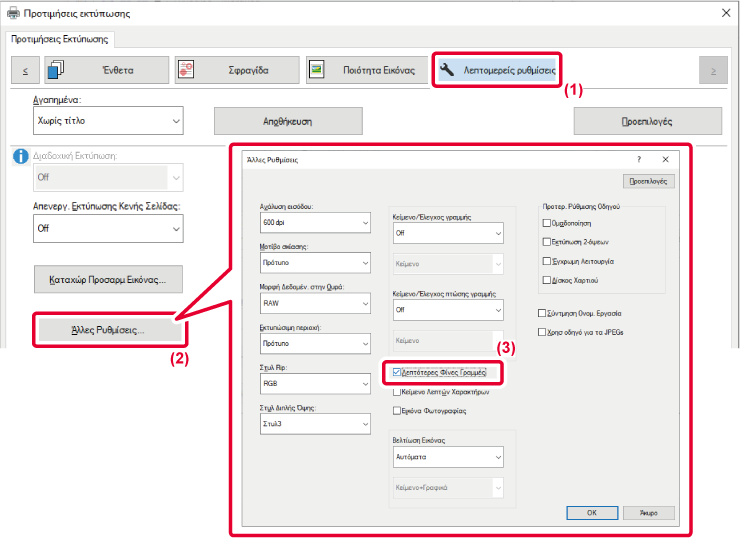Screen dimensions: 740x541
Task: Click the pages icon on Ένθετα
Action: pyautogui.click(x=56, y=69)
